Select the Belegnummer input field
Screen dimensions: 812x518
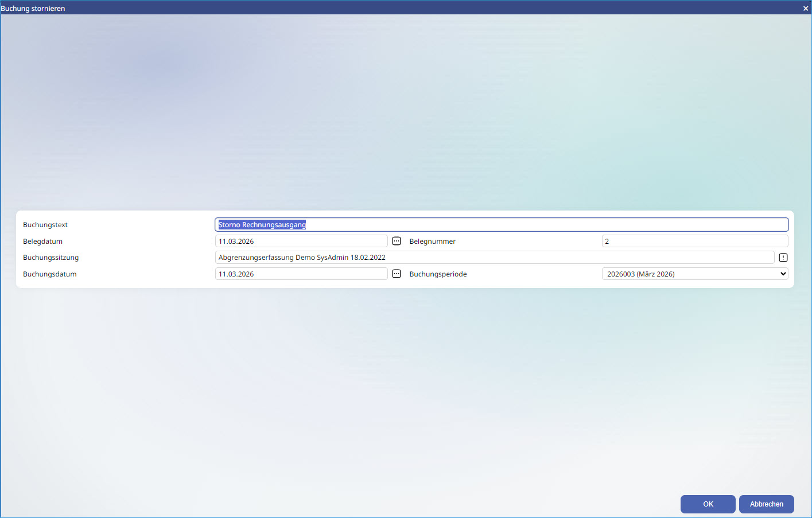695,241
